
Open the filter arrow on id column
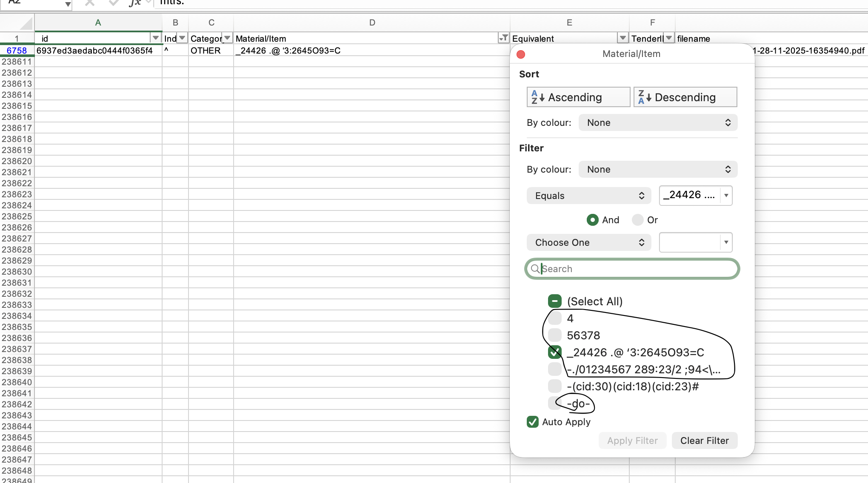pyautogui.click(x=156, y=38)
